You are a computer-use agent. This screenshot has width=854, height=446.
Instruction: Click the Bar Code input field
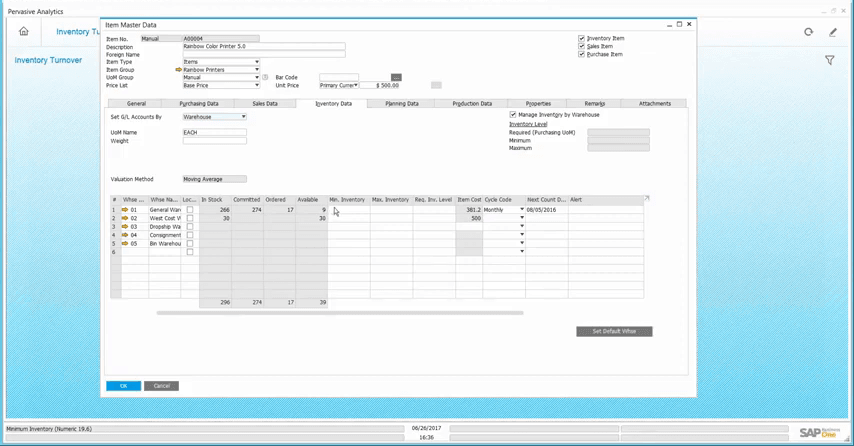[339, 77]
